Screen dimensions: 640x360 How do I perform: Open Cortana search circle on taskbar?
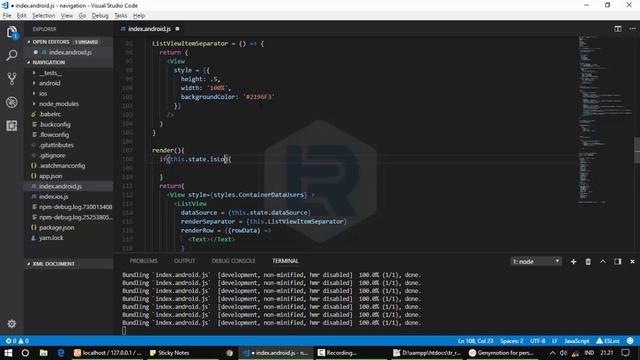pyautogui.click(x=25, y=353)
